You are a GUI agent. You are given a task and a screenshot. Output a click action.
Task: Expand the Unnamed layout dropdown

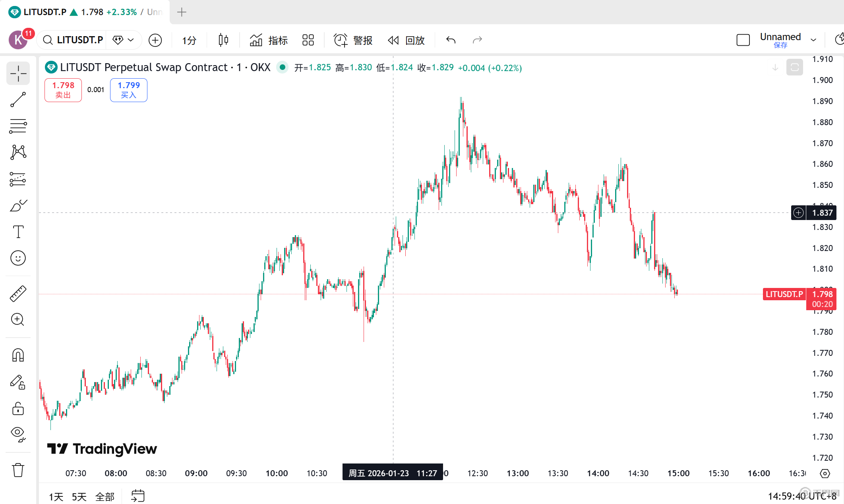click(813, 40)
